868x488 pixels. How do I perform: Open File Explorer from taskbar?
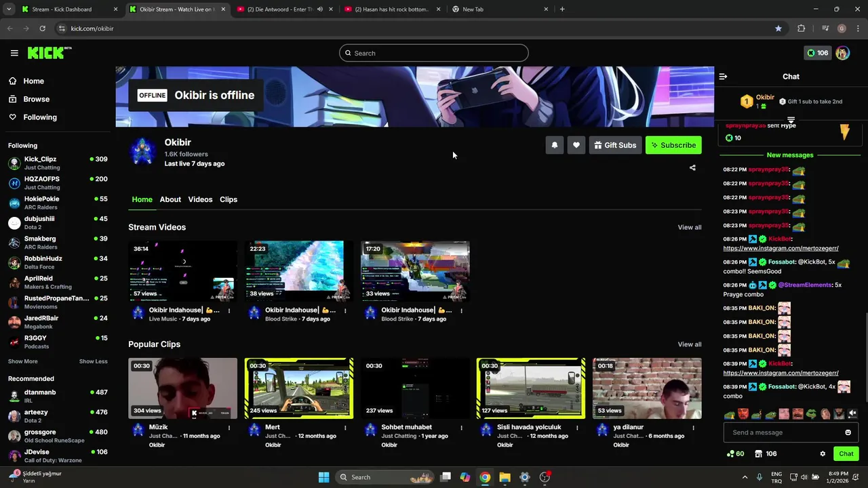click(505, 477)
